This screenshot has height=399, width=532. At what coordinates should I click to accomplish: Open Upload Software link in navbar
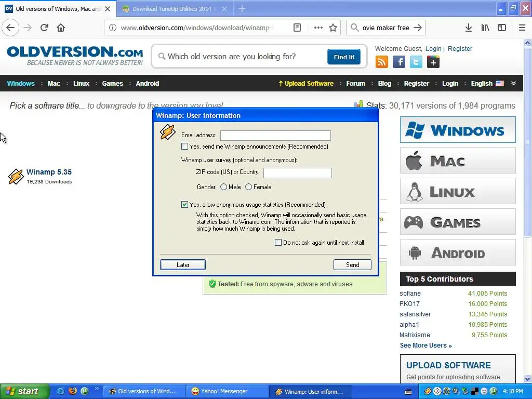(306, 84)
